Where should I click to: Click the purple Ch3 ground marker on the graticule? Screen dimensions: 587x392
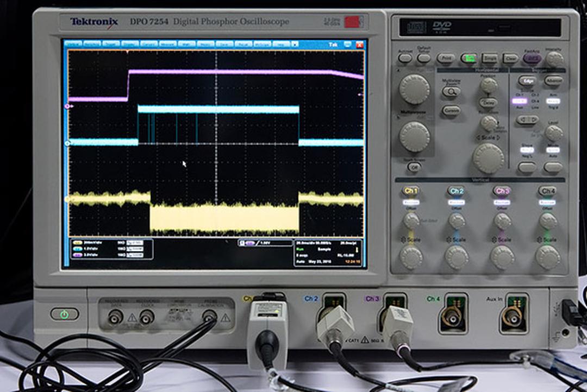point(68,106)
